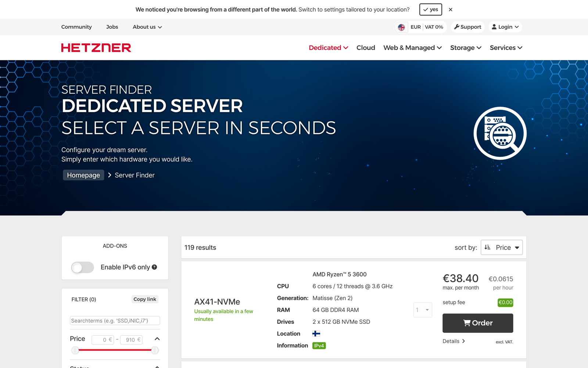Order the AX41-NVMe server
The height and width of the screenshot is (368, 588).
coord(478,323)
